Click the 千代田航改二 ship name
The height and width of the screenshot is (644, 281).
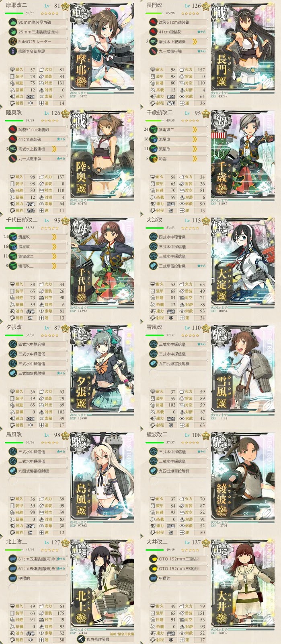(22, 220)
